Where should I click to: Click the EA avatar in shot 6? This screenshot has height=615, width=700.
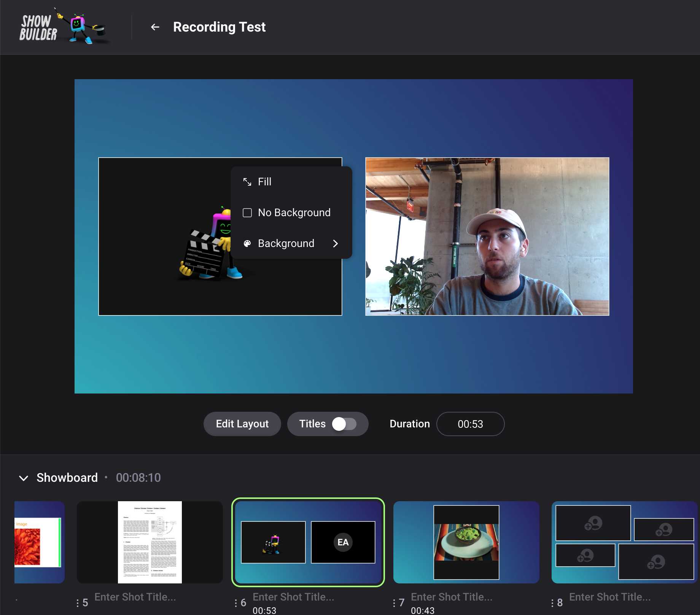point(343,542)
